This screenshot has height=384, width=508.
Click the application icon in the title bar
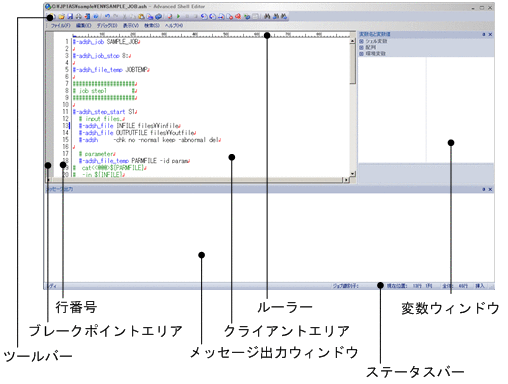pyautogui.click(x=48, y=6)
